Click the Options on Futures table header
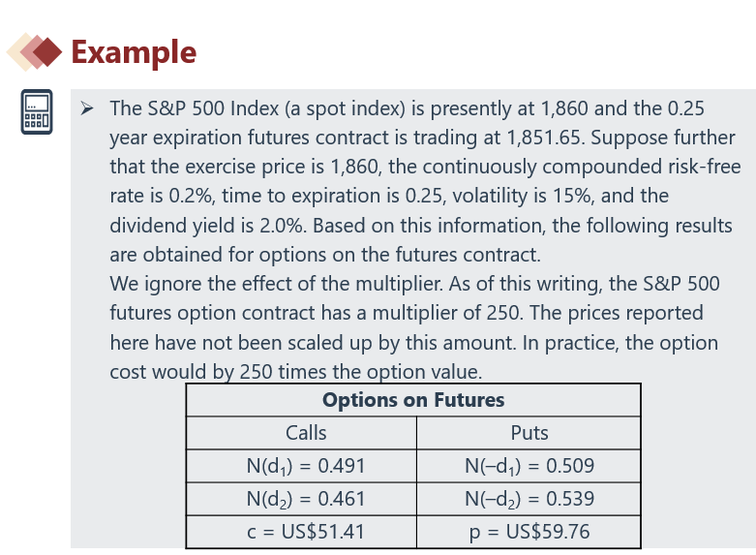The height and width of the screenshot is (555, 756). 413,400
